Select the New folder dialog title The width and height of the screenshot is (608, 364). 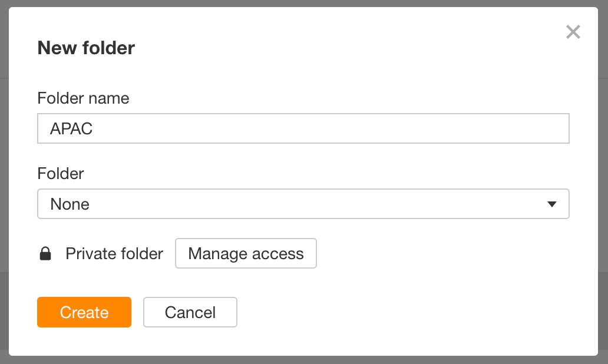pyautogui.click(x=86, y=48)
